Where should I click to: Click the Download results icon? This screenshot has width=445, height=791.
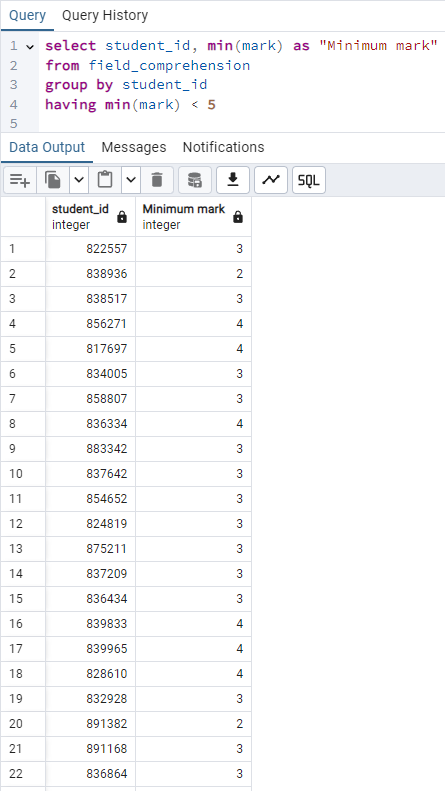pos(233,180)
